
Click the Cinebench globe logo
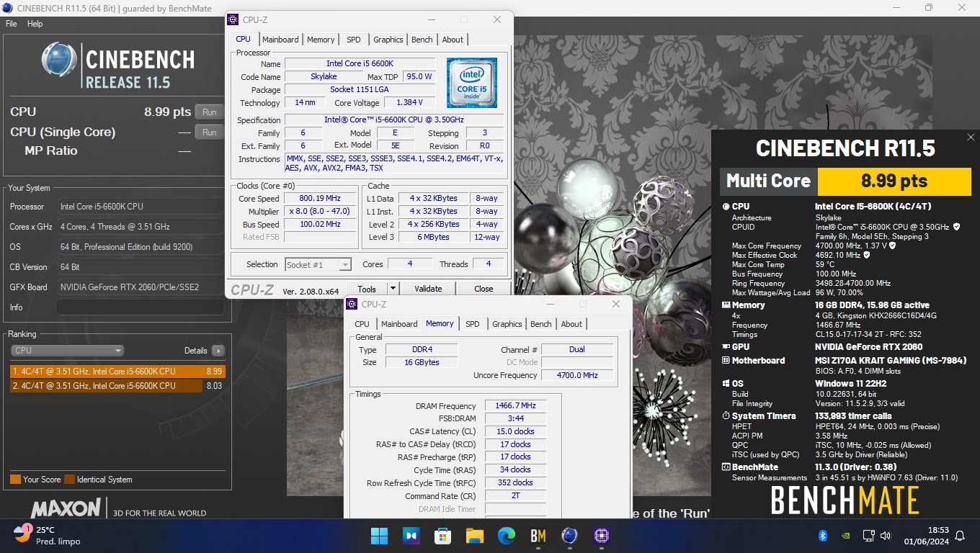click(x=59, y=59)
